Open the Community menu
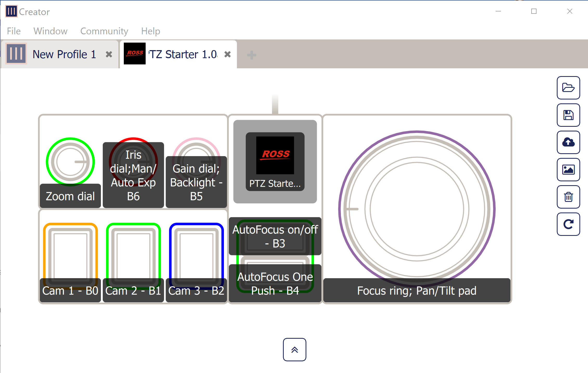 (104, 31)
